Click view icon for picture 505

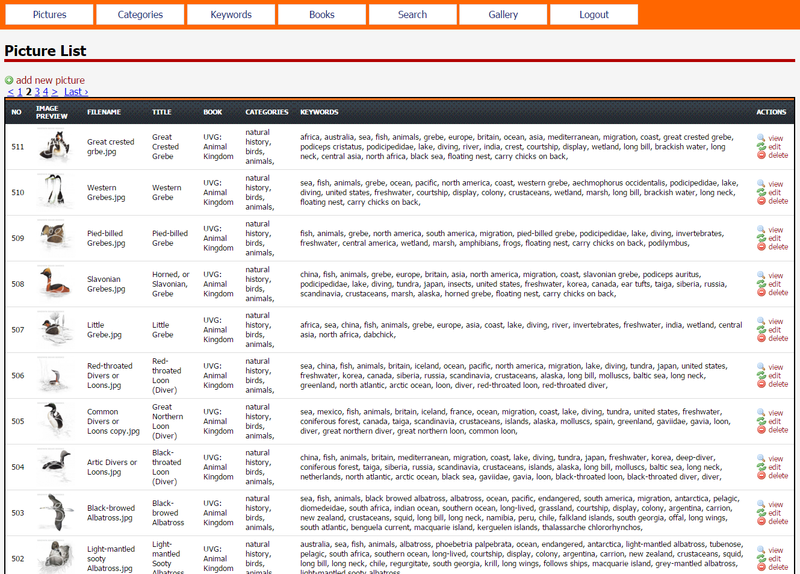[x=761, y=413]
